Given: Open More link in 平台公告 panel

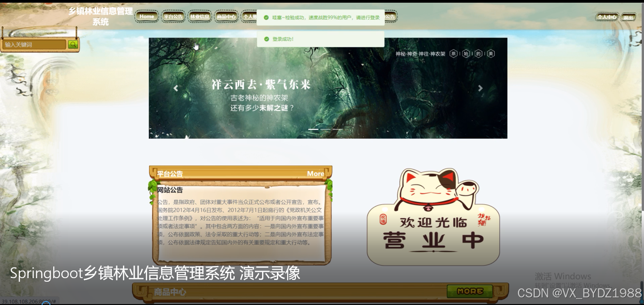Looking at the screenshot, I should [316, 174].
